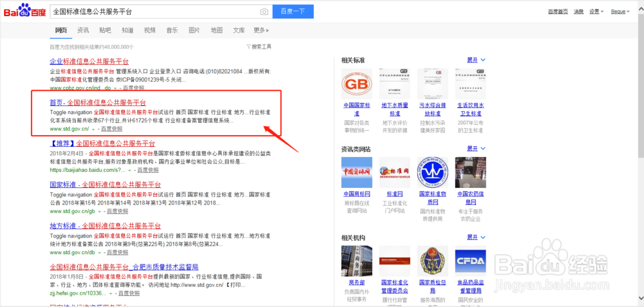Screen dimensions: 644x307
Task: Open result 全国标准信息公共服务平台_合肥市质量技术监督局
Action: [x=124, y=266]
